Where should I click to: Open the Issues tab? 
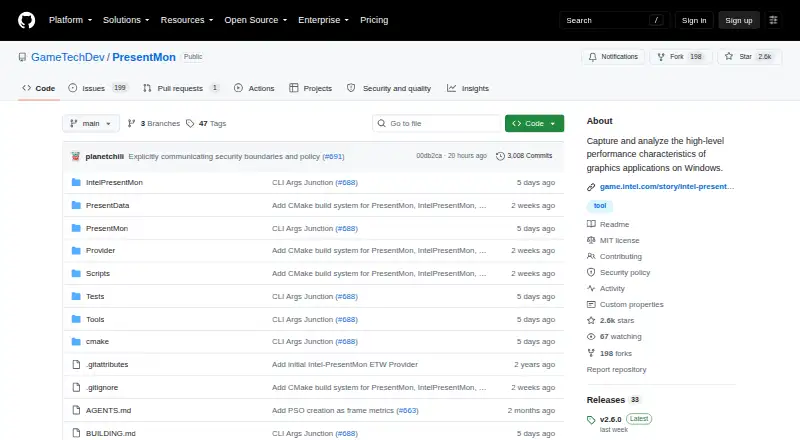click(97, 88)
